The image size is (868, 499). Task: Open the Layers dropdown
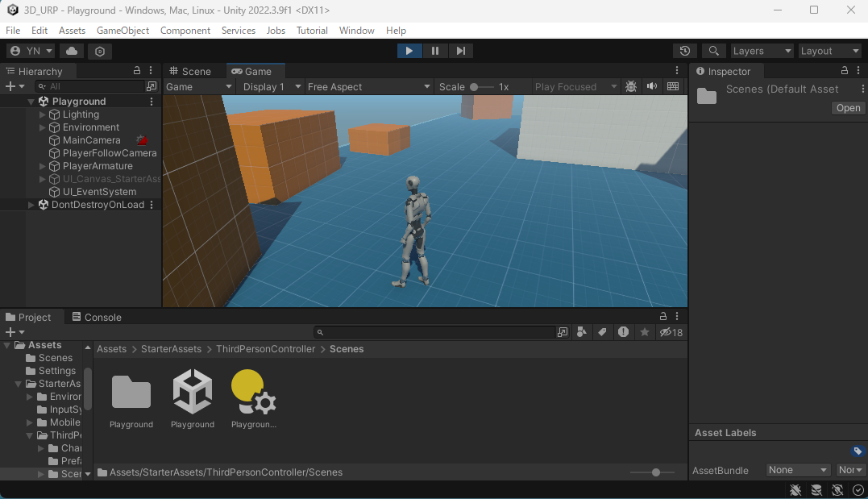coord(762,51)
